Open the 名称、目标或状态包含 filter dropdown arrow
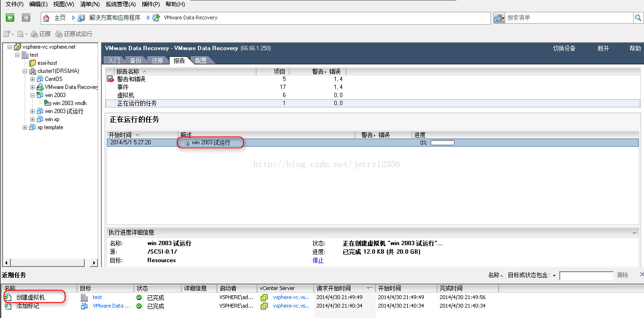 click(554, 275)
